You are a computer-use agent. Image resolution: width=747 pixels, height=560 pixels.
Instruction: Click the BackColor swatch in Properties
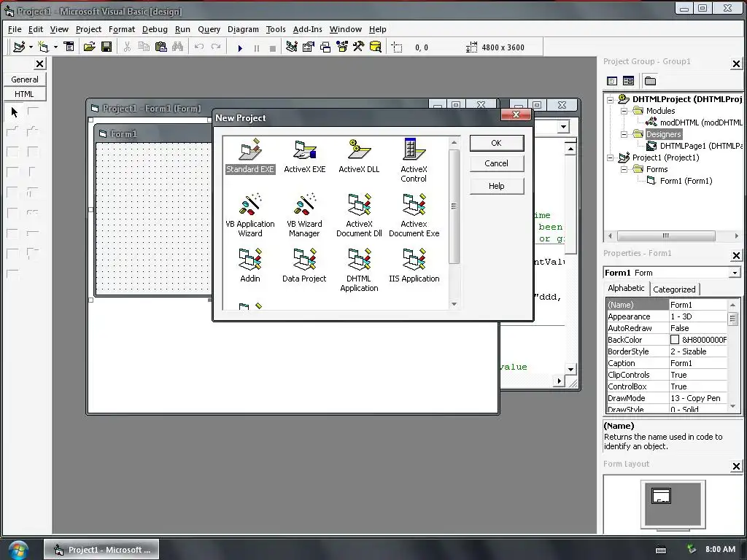click(675, 340)
